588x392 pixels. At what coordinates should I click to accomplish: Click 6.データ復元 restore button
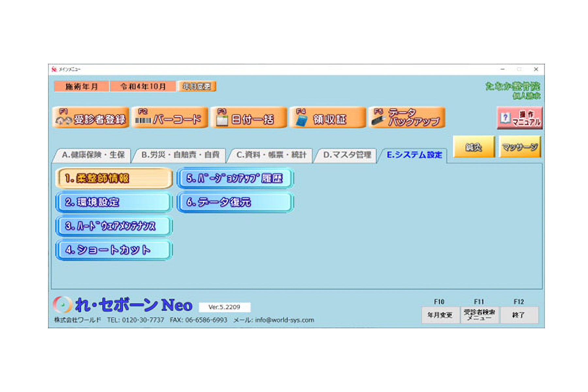coord(235,202)
